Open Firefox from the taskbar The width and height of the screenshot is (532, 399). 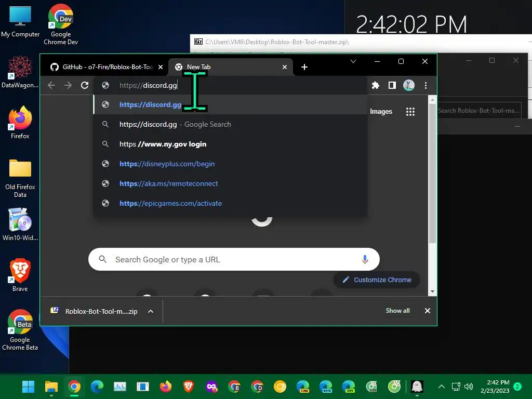tap(166, 387)
